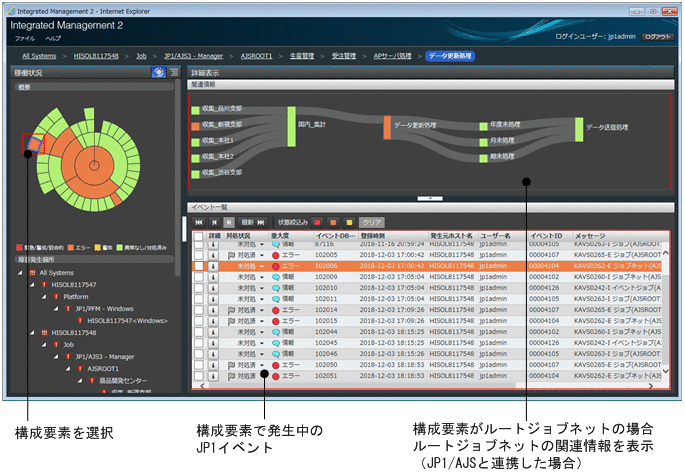Select the 期末処理 node square
Image resolution: width=685 pixels, height=475 pixels.
pos(483,158)
